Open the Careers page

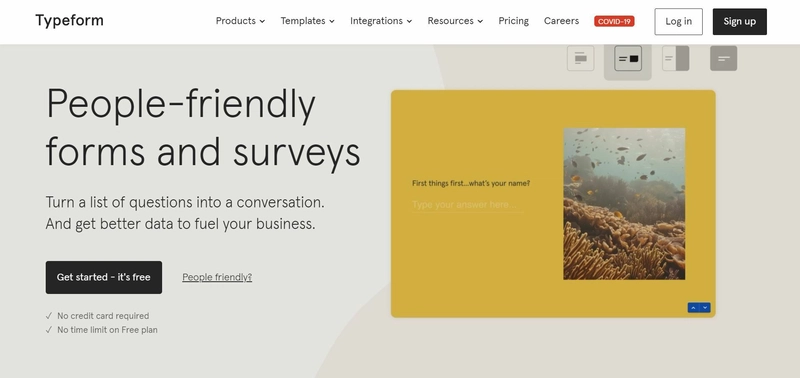point(561,21)
